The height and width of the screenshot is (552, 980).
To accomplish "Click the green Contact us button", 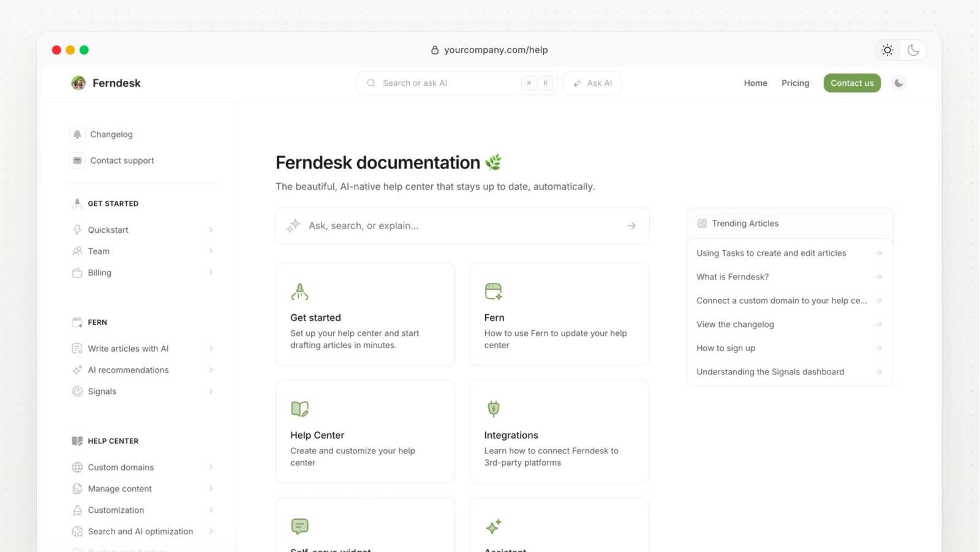I will (x=852, y=83).
